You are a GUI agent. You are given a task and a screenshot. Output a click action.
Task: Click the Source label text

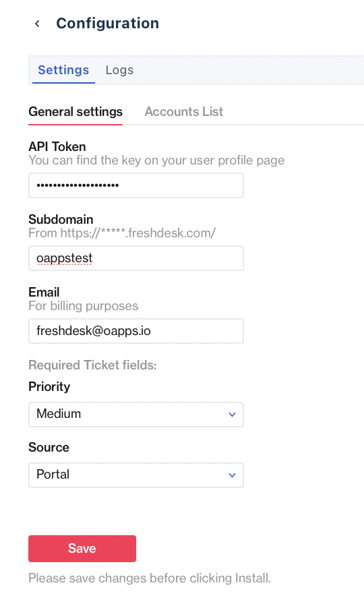pyautogui.click(x=49, y=448)
